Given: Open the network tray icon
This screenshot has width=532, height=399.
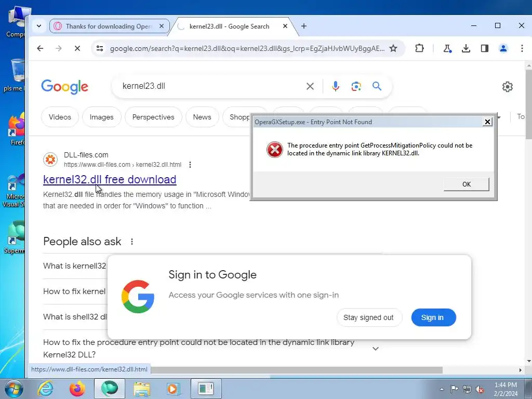Looking at the screenshot, I should pos(467,389).
